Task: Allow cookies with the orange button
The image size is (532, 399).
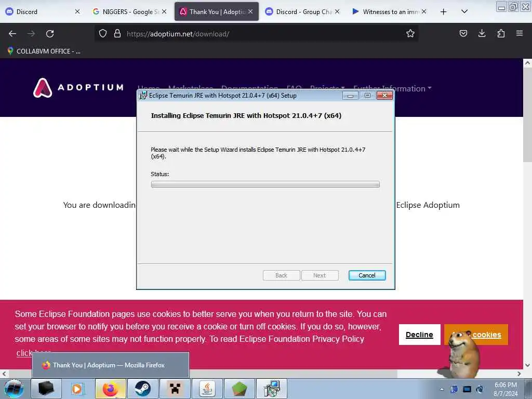Action: [476, 335]
